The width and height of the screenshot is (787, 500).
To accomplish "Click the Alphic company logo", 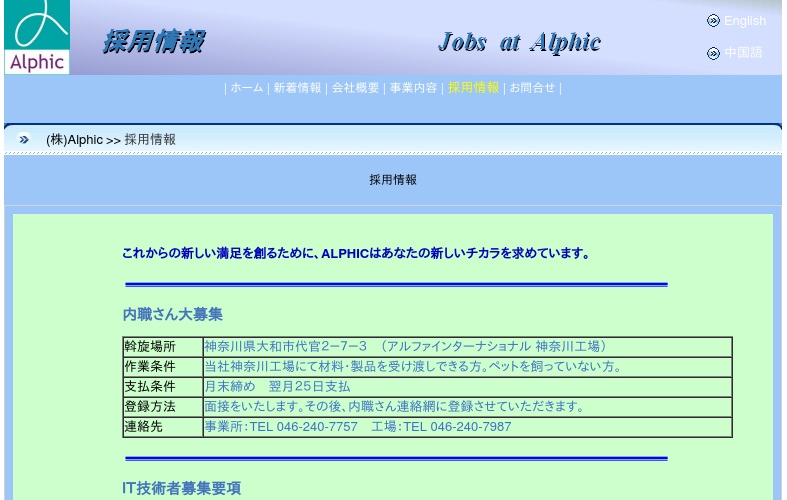I will click(x=37, y=37).
